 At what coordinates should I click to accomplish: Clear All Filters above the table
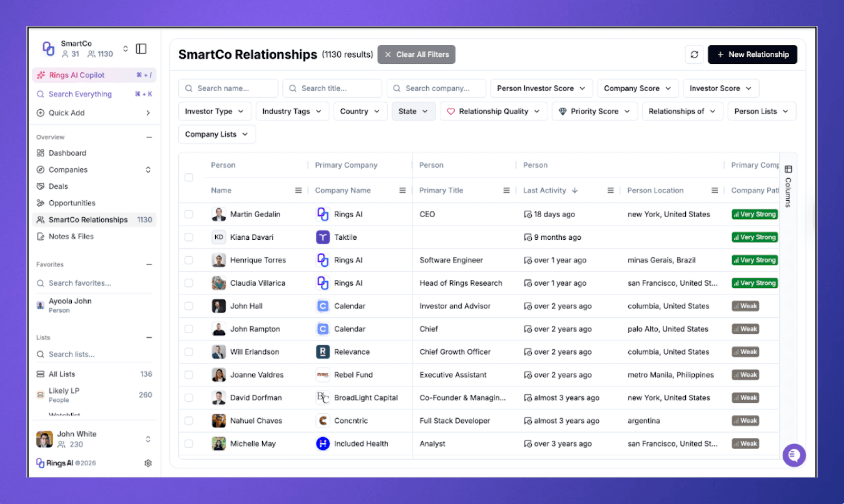point(416,54)
